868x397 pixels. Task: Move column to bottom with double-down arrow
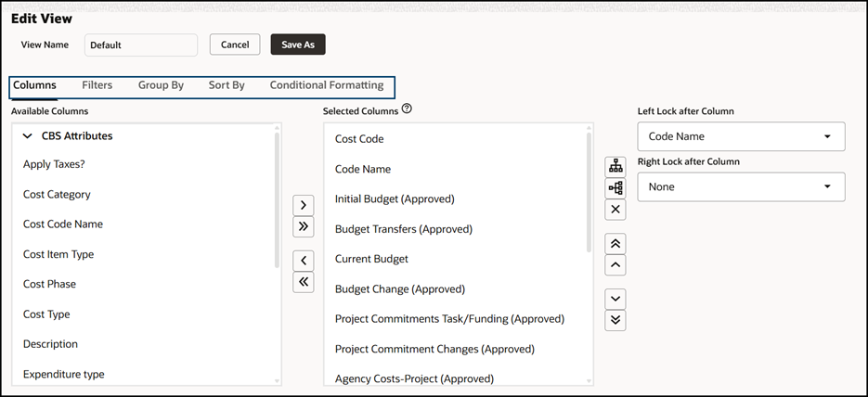pyautogui.click(x=615, y=320)
